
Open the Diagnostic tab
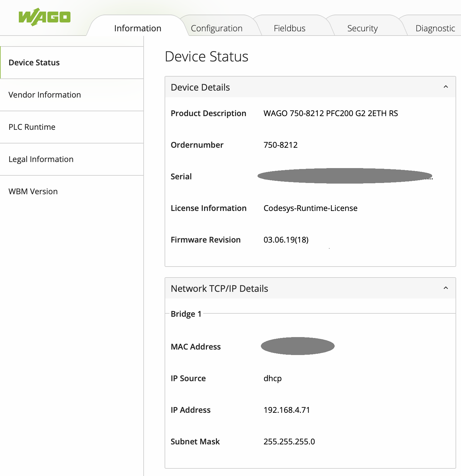[435, 28]
